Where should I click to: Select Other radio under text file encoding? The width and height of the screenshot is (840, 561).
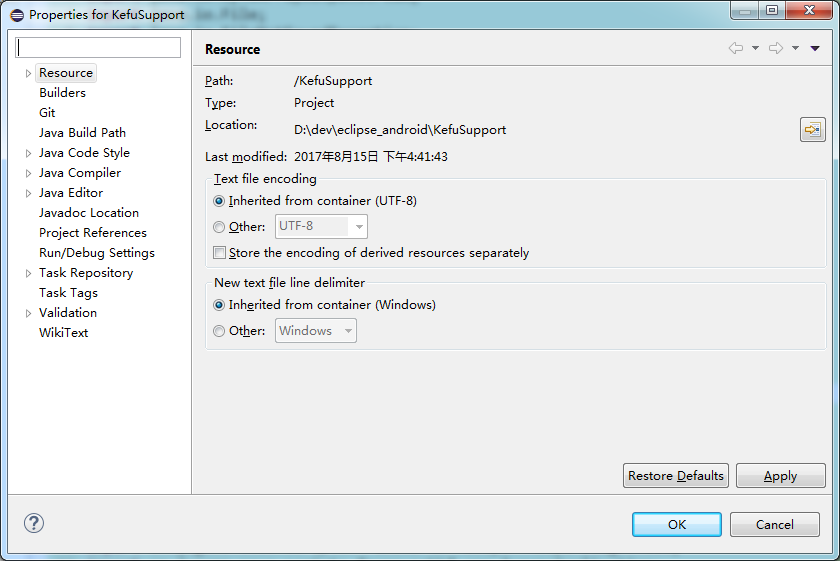pos(219,227)
